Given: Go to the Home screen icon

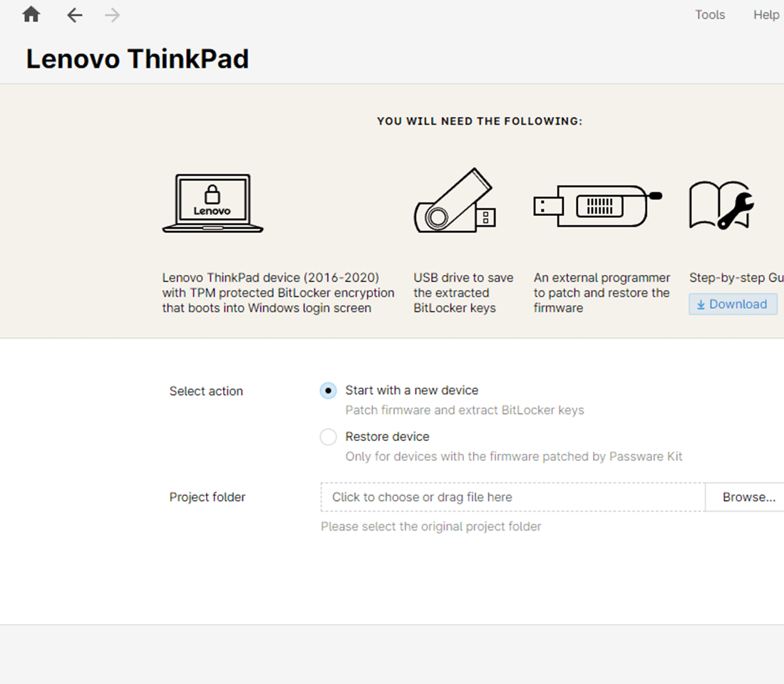Looking at the screenshot, I should point(31,14).
